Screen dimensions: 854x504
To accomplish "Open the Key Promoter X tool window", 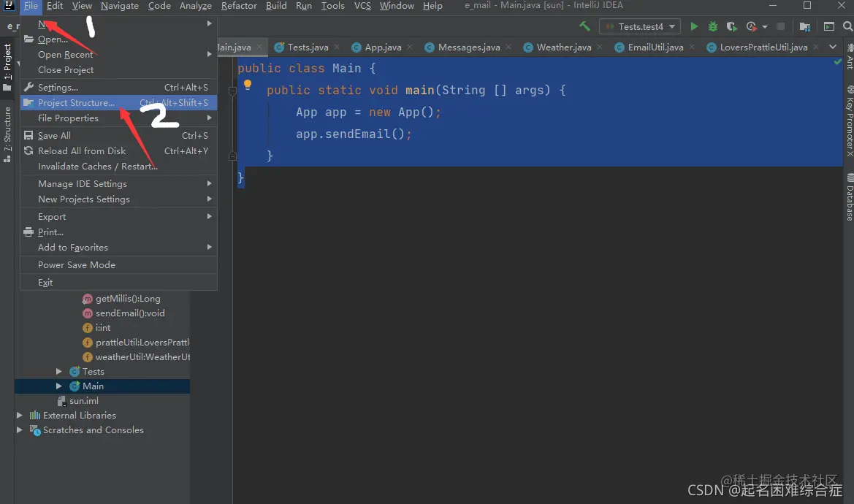I will click(850, 121).
